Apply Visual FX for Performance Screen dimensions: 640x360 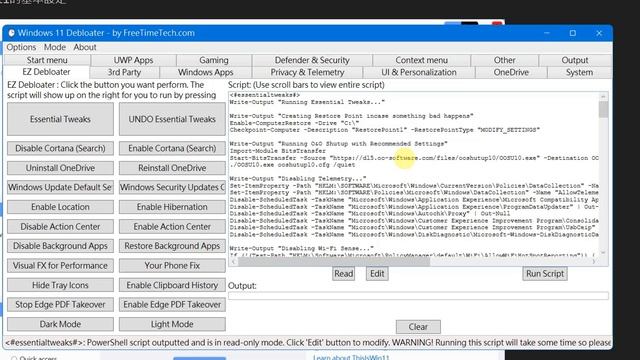pos(60,266)
